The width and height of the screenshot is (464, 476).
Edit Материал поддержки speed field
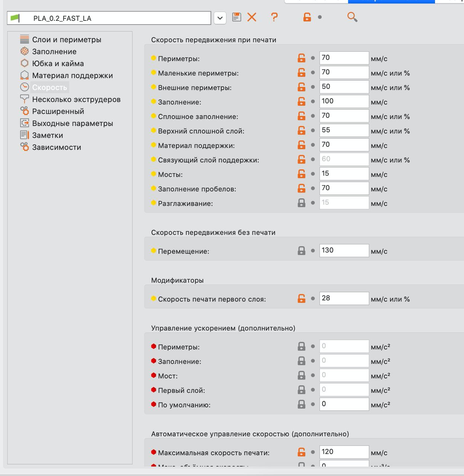point(344,145)
